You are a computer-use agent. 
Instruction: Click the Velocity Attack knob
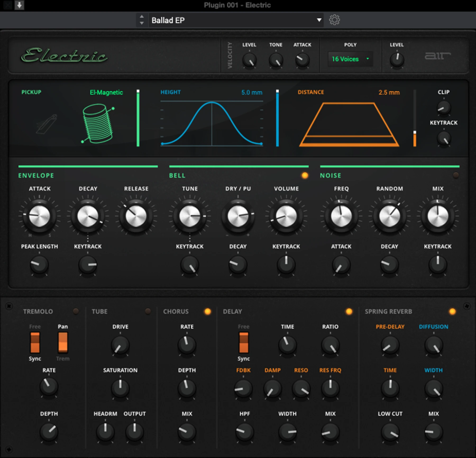click(x=302, y=60)
